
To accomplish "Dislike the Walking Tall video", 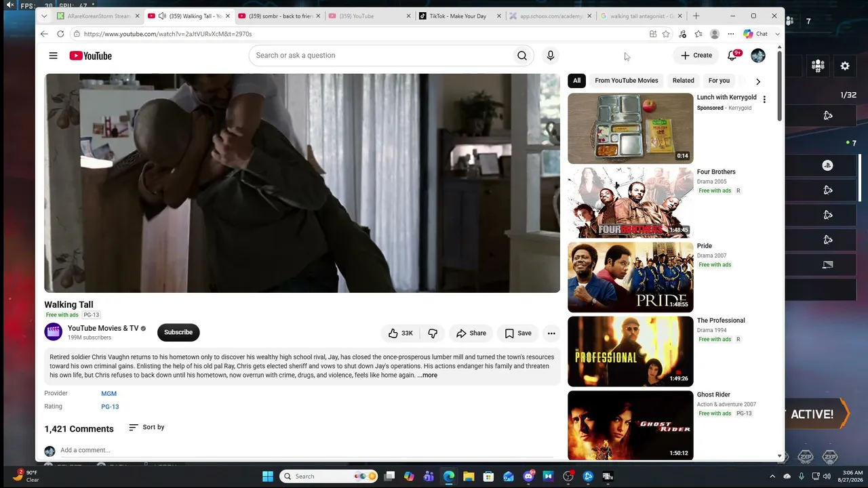I will [x=433, y=333].
